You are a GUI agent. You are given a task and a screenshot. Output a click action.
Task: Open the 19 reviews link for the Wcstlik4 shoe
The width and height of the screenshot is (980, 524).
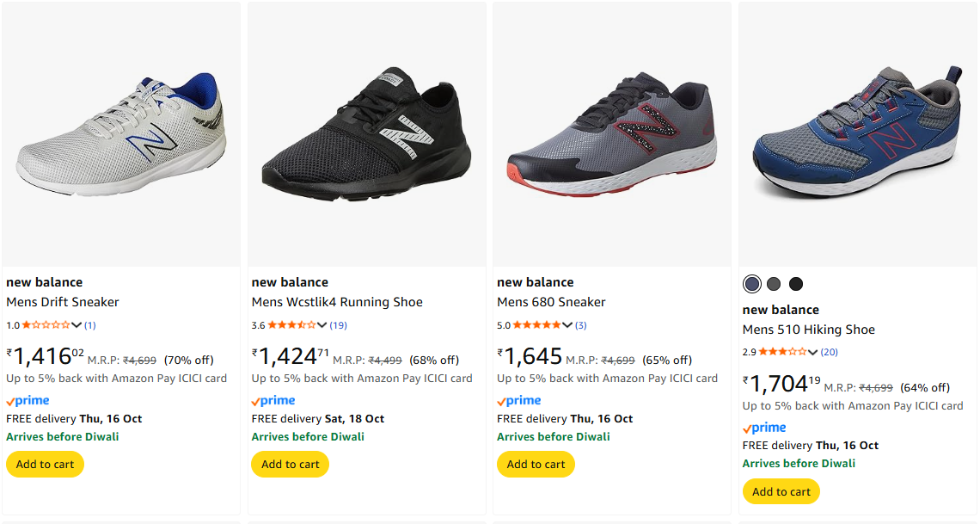338,325
